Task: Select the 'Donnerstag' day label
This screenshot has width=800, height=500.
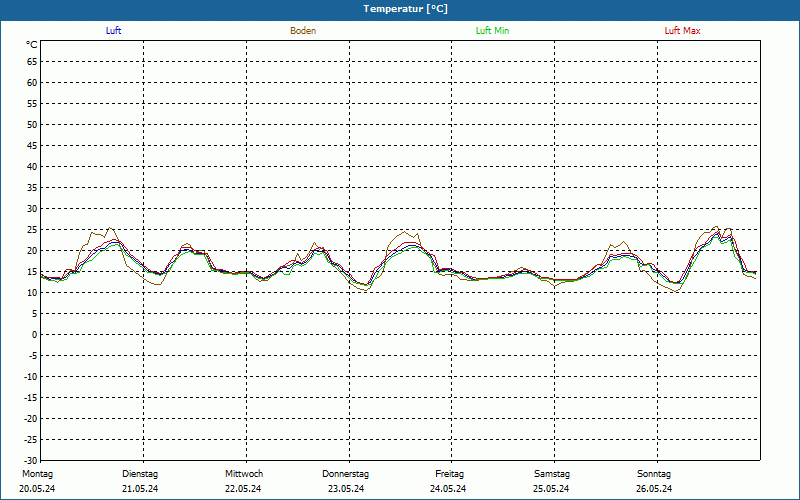Action: [345, 474]
